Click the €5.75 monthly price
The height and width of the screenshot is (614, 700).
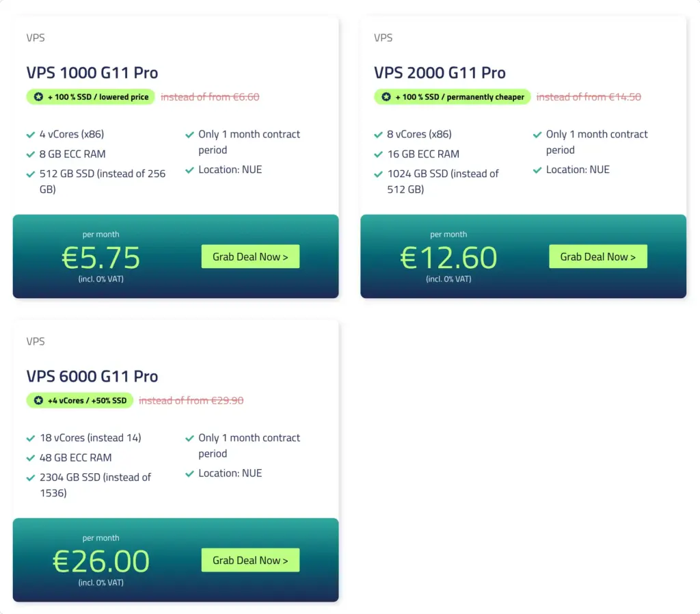click(x=101, y=258)
